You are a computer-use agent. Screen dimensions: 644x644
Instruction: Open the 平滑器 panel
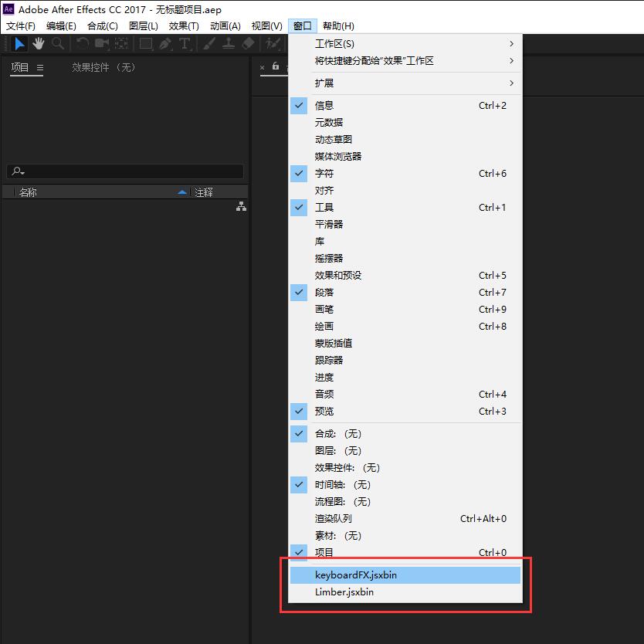pyautogui.click(x=405, y=224)
